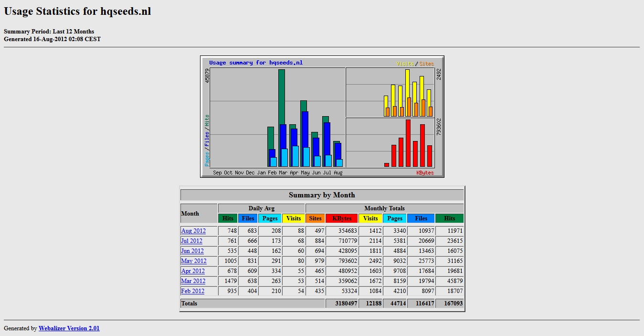
Task: Click the Usage Statistics for hqseeds.nl heading
Action: click(77, 11)
